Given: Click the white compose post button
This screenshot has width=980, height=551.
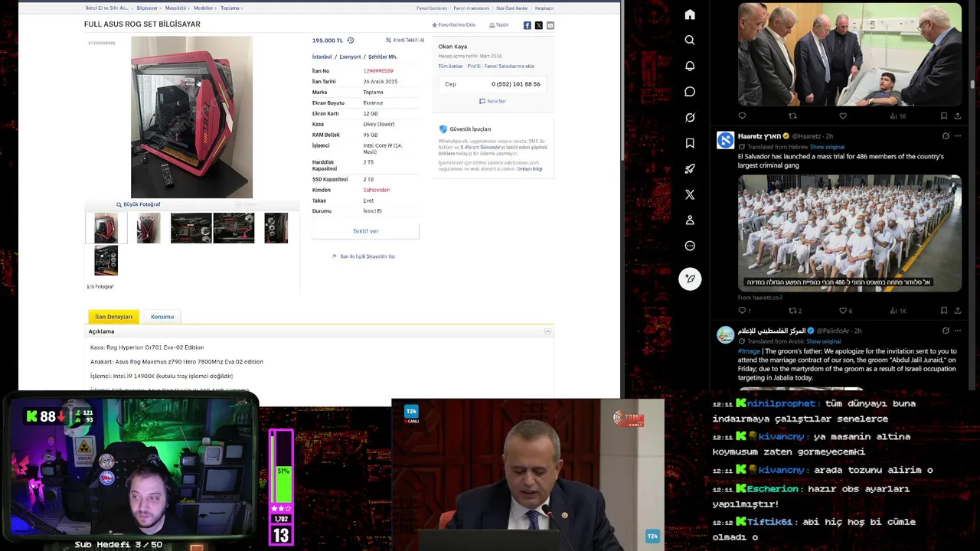Looking at the screenshot, I should point(690,279).
